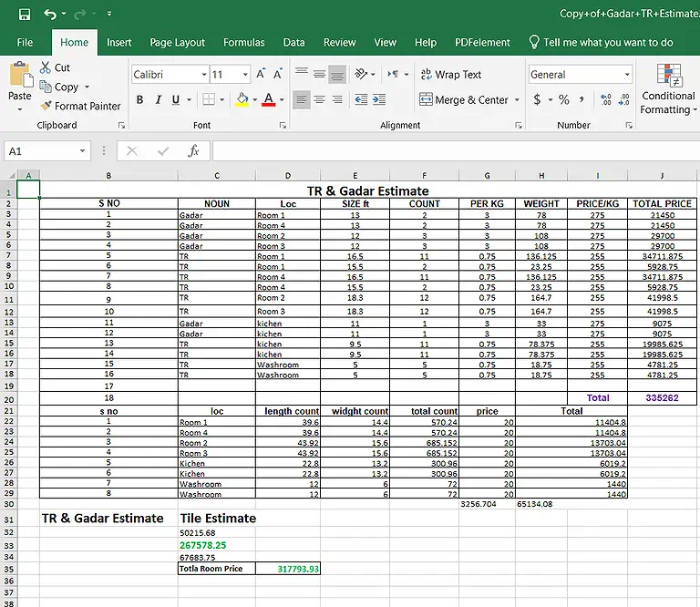Click the Top Align icon
The width and height of the screenshot is (700, 607).
[302, 73]
